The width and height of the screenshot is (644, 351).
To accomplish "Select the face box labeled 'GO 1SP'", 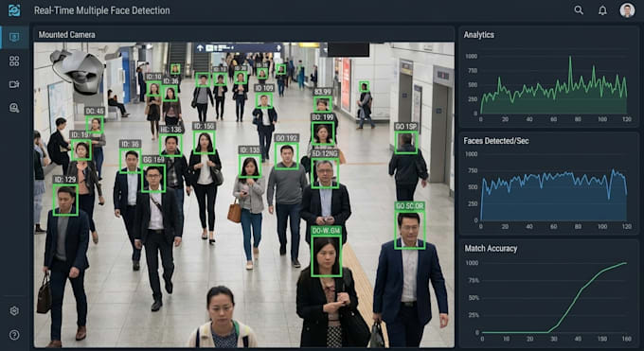I will (x=406, y=142).
